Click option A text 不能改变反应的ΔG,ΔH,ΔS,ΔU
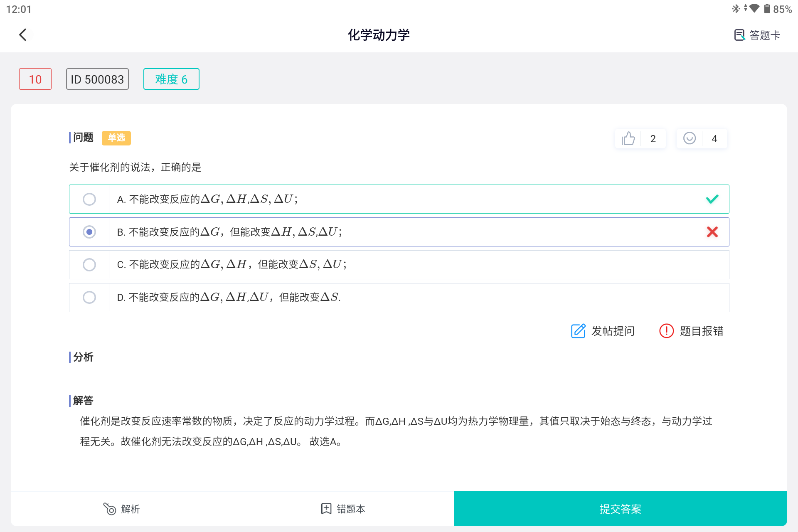This screenshot has width=798, height=532. coord(207,199)
